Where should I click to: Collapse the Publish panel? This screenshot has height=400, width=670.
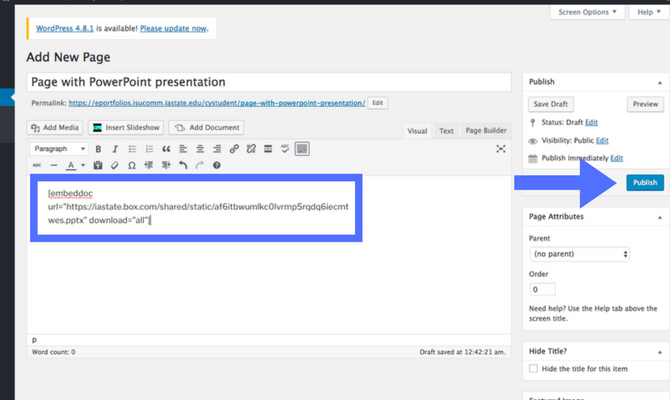[x=660, y=82]
